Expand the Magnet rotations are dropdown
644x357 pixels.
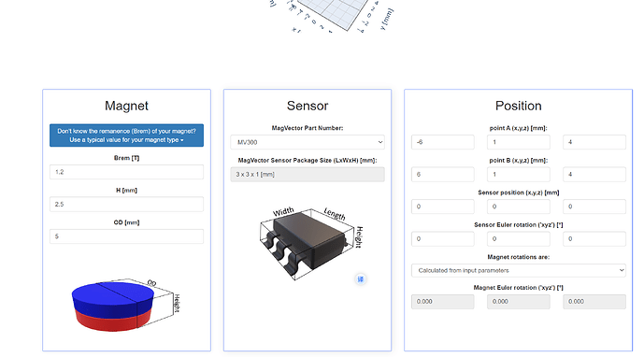[519, 270]
